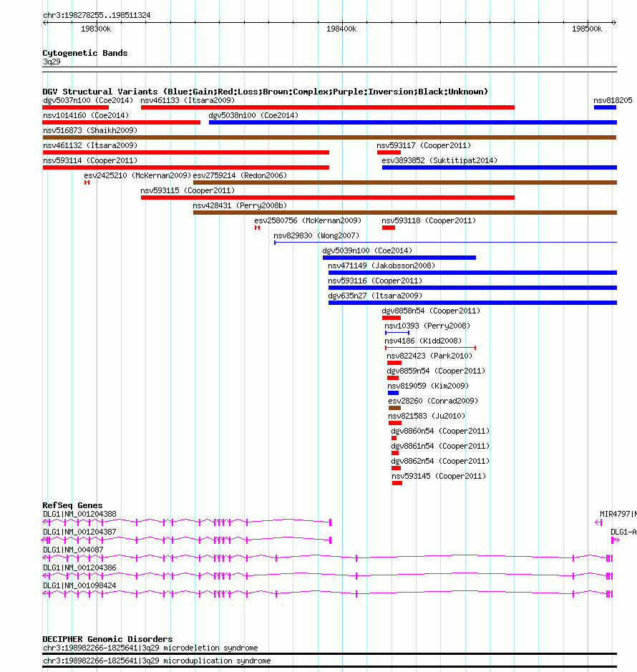Click the MIR4797 gene arrow glyph
The image size is (637, 672).
point(598,522)
